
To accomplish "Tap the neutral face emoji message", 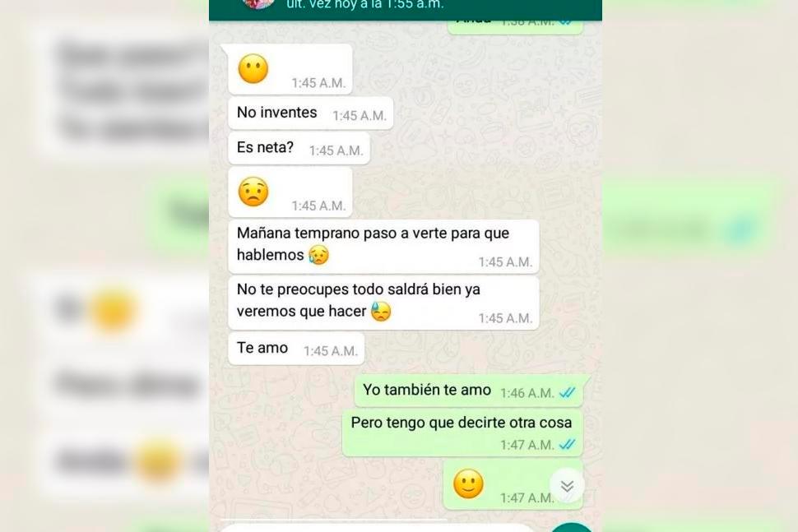I will click(x=253, y=69).
